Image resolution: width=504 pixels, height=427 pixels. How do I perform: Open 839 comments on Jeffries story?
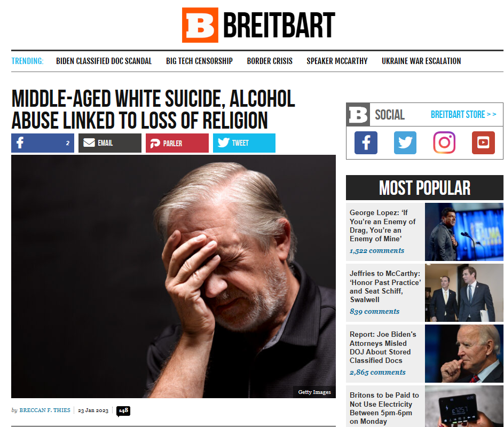[374, 311]
